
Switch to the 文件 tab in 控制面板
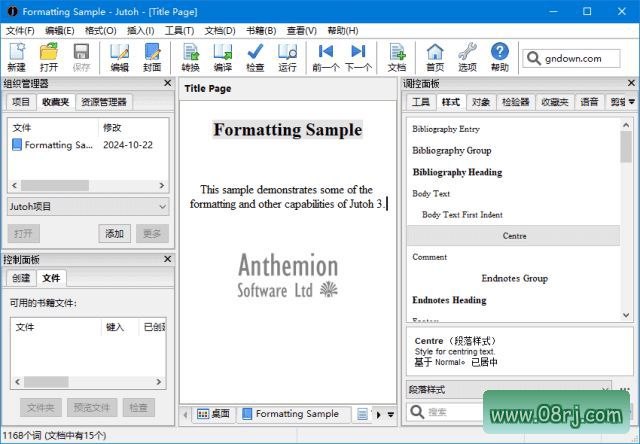[51, 278]
